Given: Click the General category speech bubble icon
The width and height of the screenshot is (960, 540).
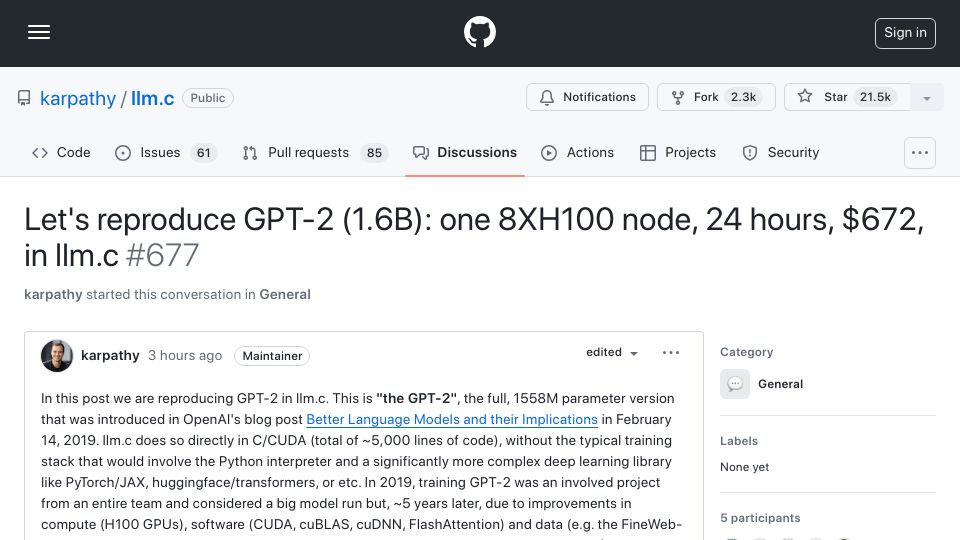Looking at the screenshot, I should click(x=735, y=384).
